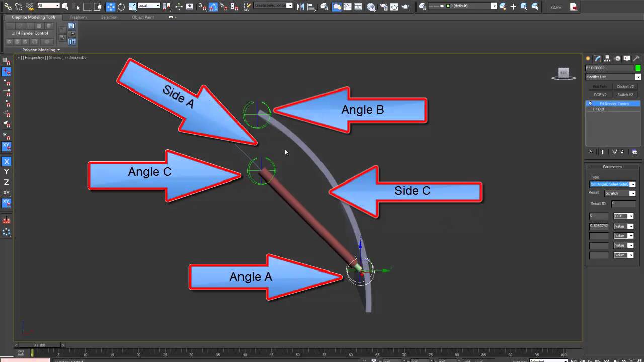The width and height of the screenshot is (644, 362).
Task: Open the Create command panel tab
Action: pyautogui.click(x=588, y=59)
